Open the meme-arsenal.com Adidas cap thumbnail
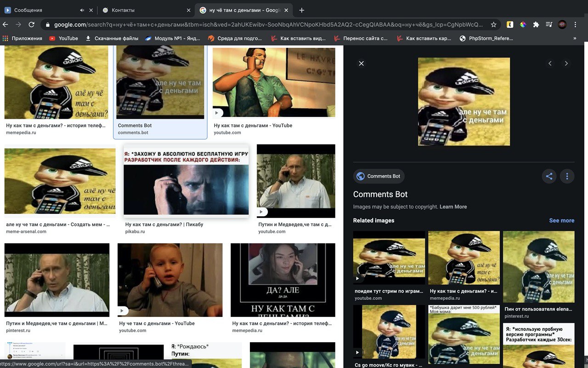Screen dimensions: 588x368 coord(60,180)
